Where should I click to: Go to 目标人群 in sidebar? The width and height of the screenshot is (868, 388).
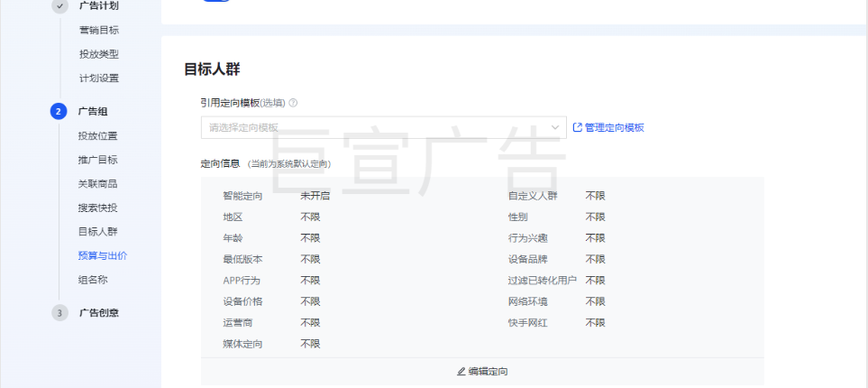[98, 232]
